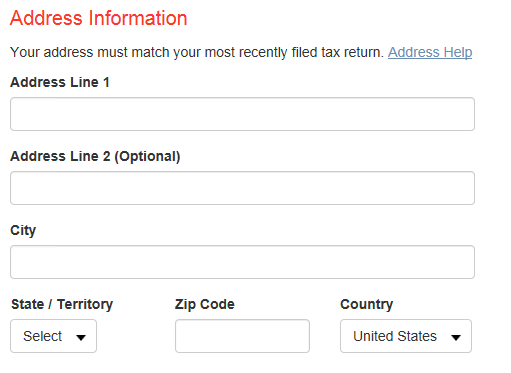This screenshot has width=511, height=373.
Task: Click the Address Line 2 (Optional) label
Action: click(x=95, y=156)
